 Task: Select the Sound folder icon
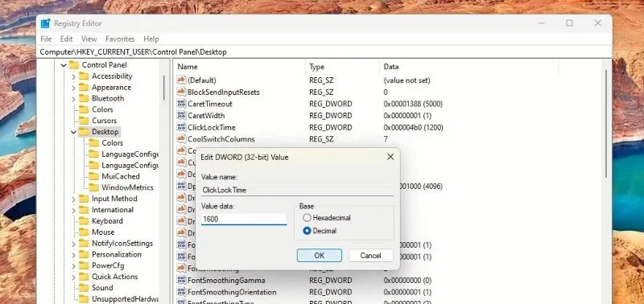(x=84, y=288)
